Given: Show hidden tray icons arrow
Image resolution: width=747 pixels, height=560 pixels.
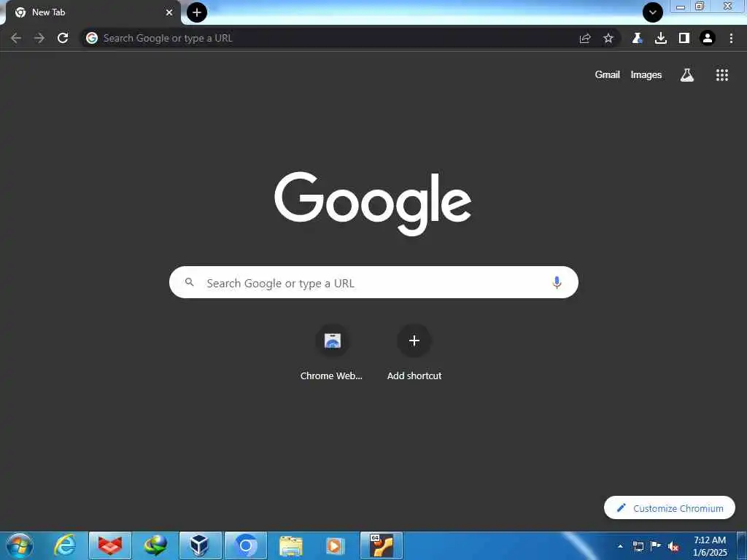Looking at the screenshot, I should pos(620,546).
